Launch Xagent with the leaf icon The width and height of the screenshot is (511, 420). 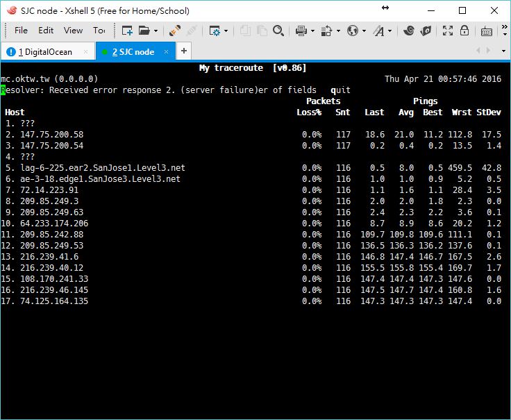tap(426, 31)
